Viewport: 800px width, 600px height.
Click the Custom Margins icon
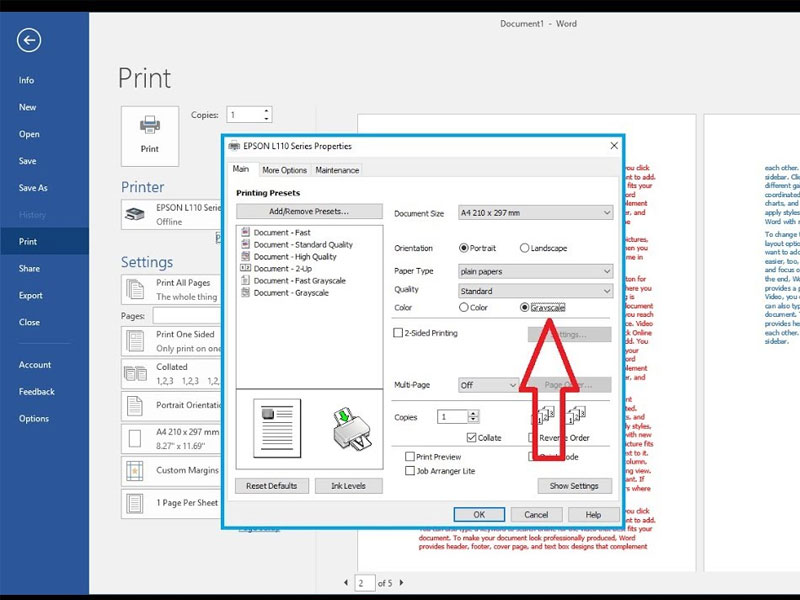click(x=135, y=470)
